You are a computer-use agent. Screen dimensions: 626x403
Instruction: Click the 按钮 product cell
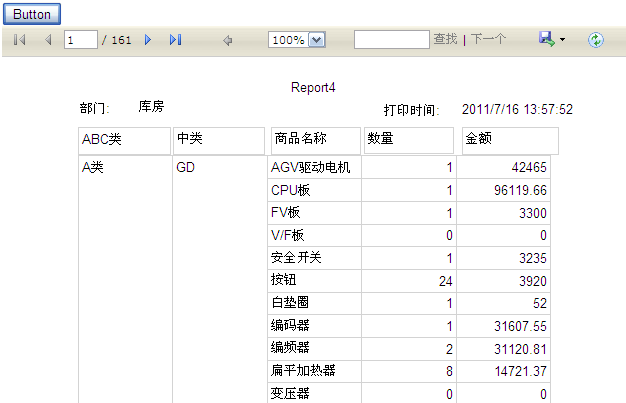tap(314, 281)
